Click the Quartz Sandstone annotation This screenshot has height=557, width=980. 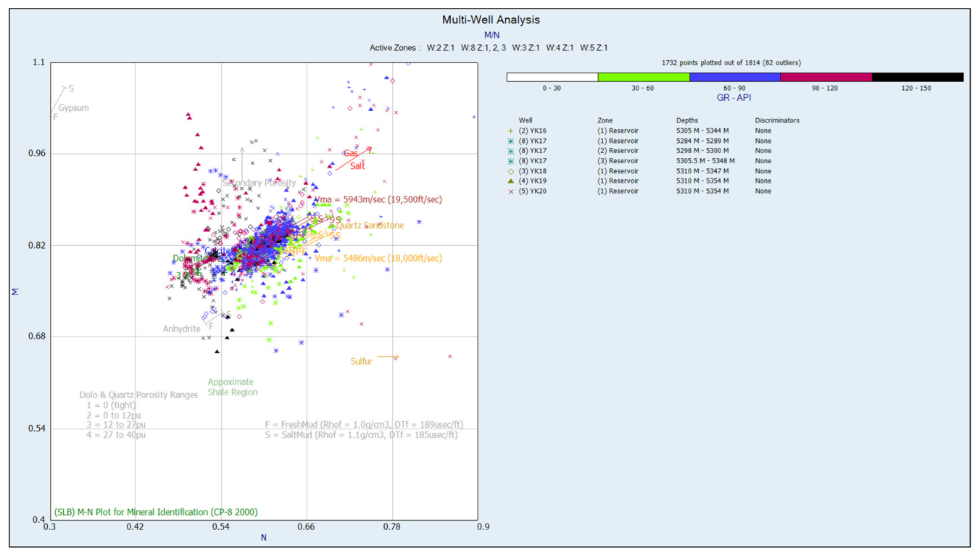370,226
